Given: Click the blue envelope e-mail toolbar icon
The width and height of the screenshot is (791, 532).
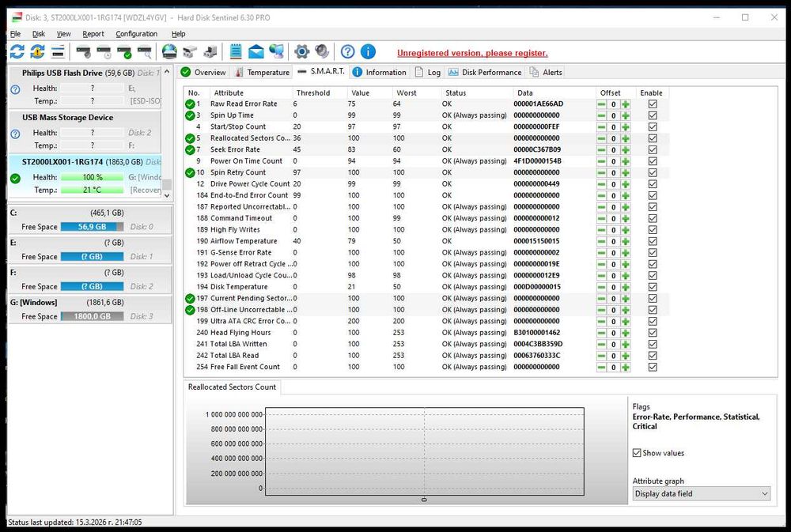Looking at the screenshot, I should click(x=255, y=51).
